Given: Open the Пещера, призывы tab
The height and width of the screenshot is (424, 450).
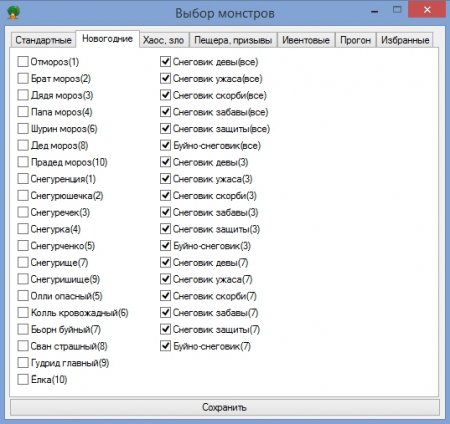Looking at the screenshot, I should pyautogui.click(x=233, y=40).
